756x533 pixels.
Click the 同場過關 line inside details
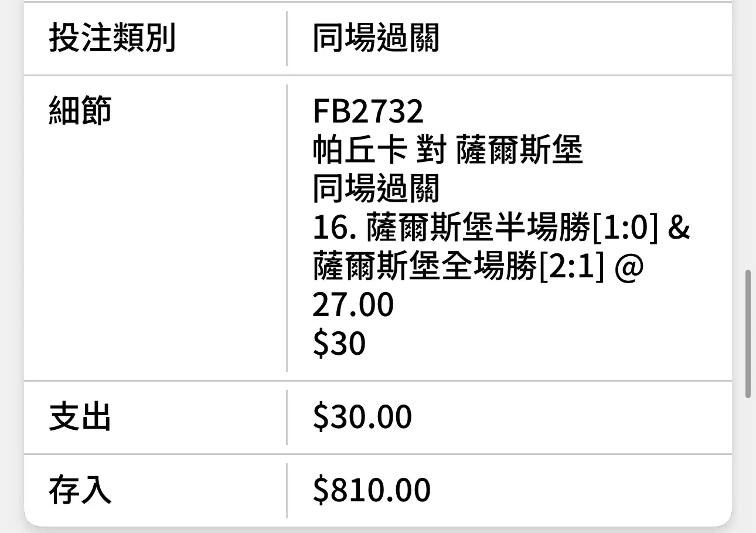click(376, 189)
